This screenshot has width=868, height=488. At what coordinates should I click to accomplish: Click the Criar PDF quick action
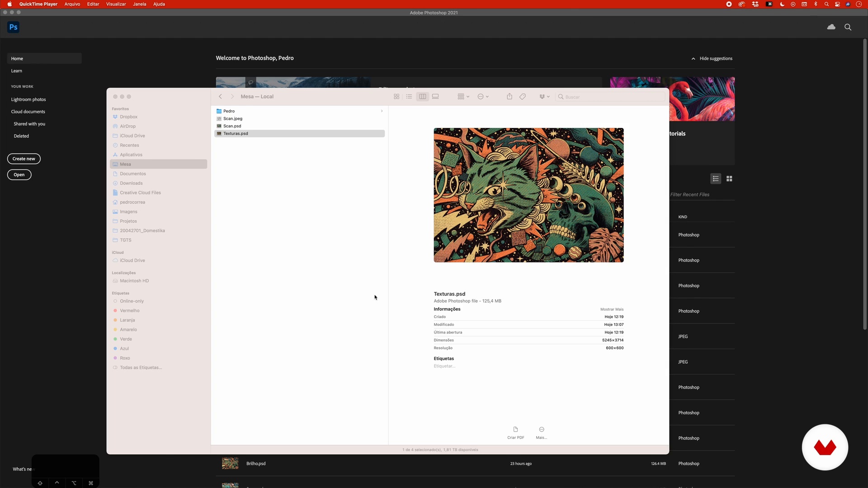tap(515, 432)
